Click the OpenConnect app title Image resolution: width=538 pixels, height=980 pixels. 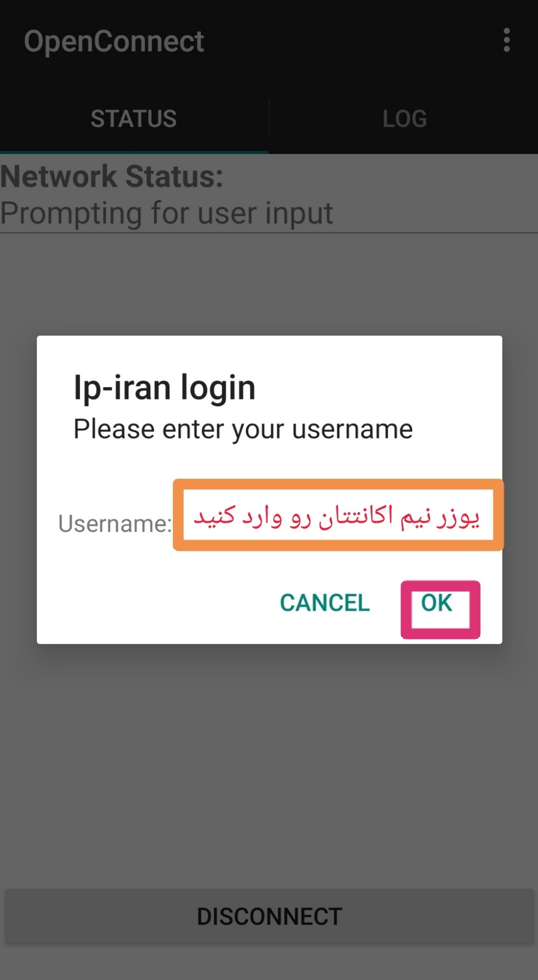pos(114,41)
